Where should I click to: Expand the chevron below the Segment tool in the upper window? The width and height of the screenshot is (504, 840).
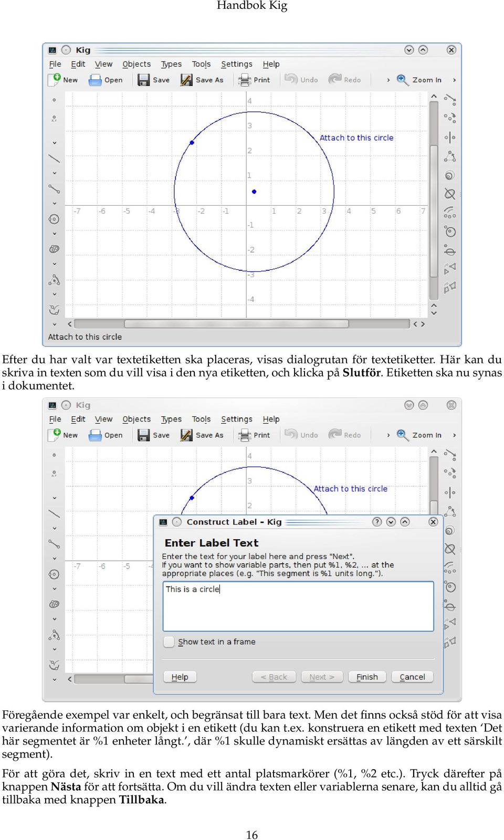tap(54, 204)
